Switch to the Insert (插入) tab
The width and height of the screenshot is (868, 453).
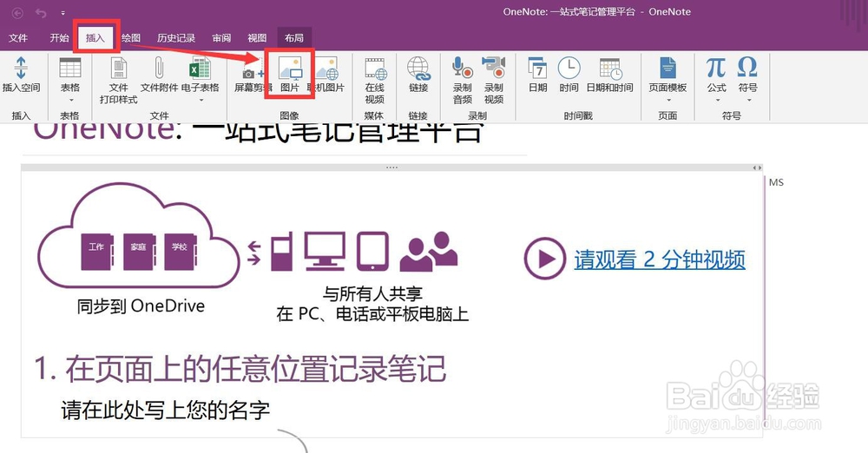tap(95, 37)
